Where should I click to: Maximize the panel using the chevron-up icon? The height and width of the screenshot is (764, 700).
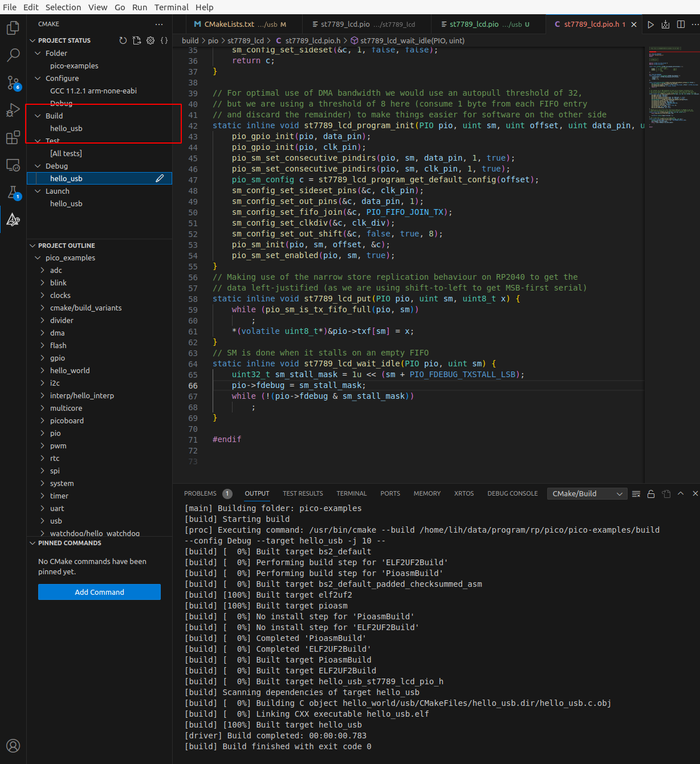click(x=681, y=494)
